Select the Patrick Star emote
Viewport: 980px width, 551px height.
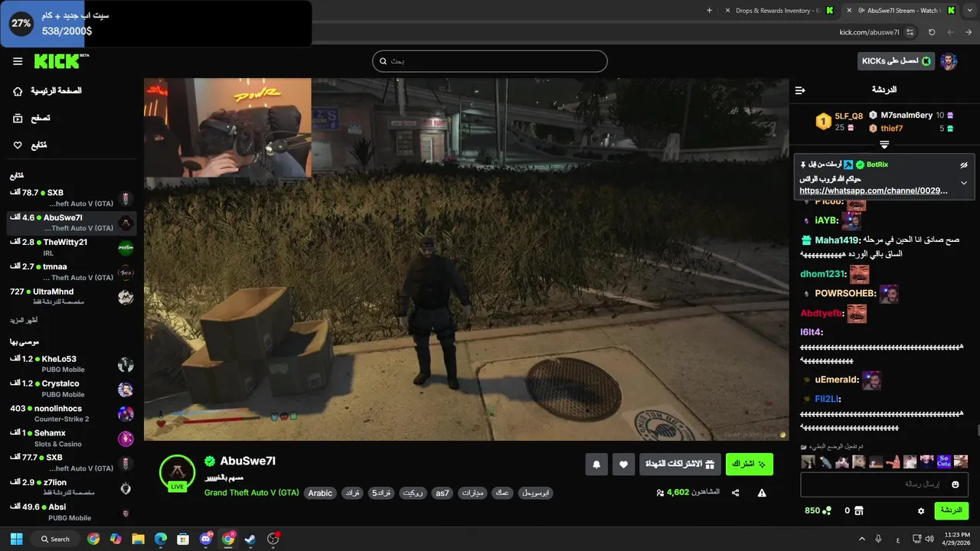pyautogui.click(x=893, y=461)
